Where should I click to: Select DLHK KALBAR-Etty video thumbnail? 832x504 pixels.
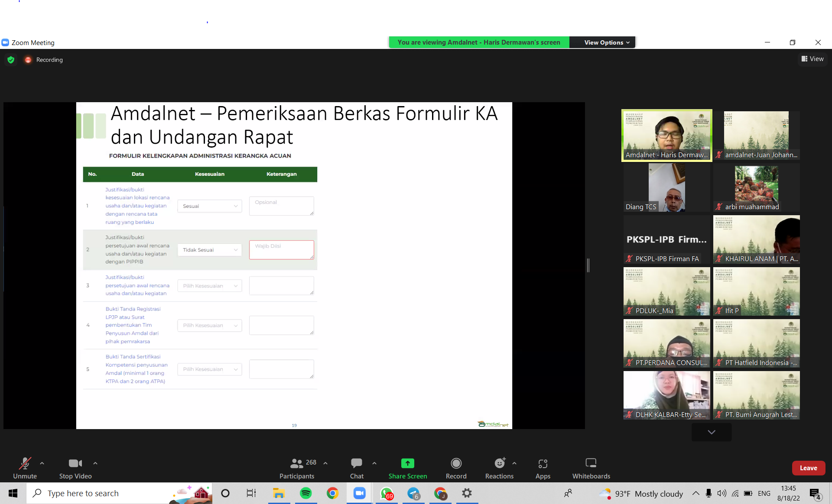click(666, 395)
